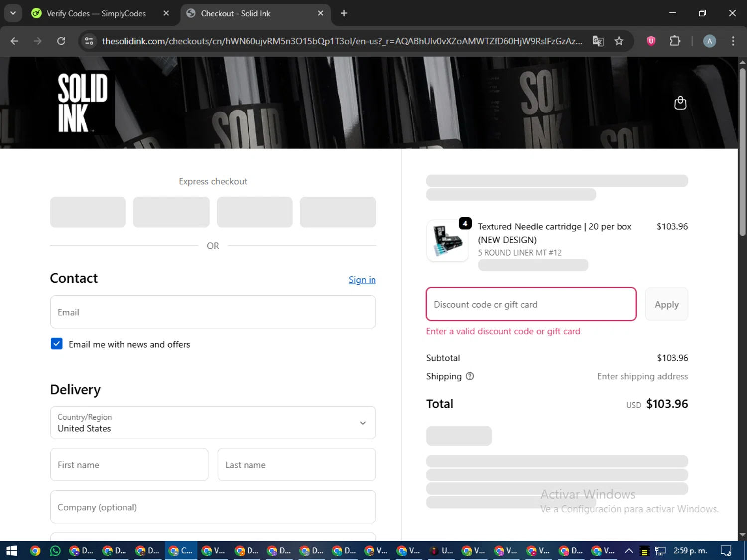
Task: Bookmark this page with the star icon
Action: (x=619, y=41)
